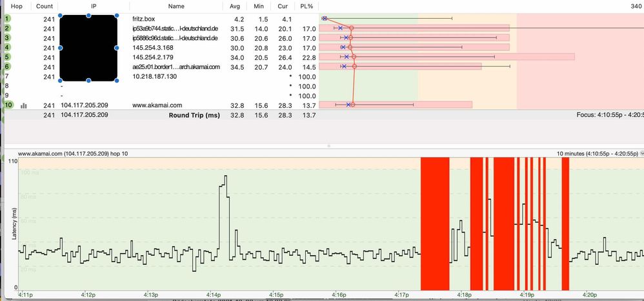
Task: Click the hop 9 number
Action: point(6,96)
